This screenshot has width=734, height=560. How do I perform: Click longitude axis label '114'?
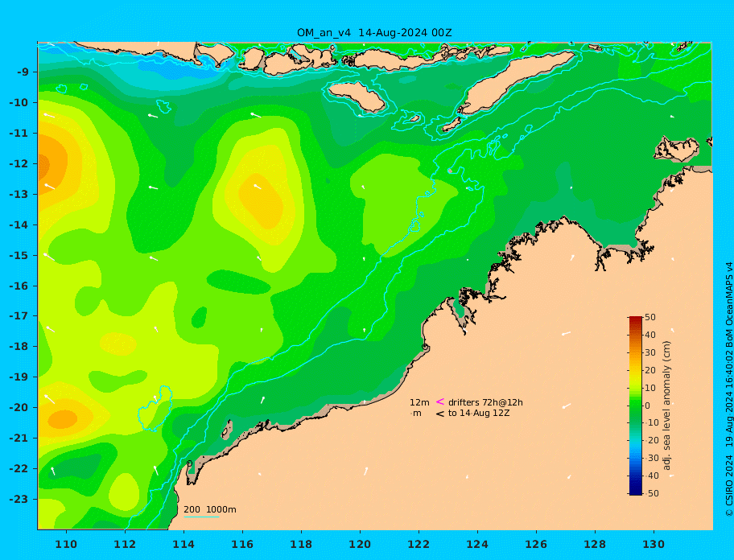point(183,545)
